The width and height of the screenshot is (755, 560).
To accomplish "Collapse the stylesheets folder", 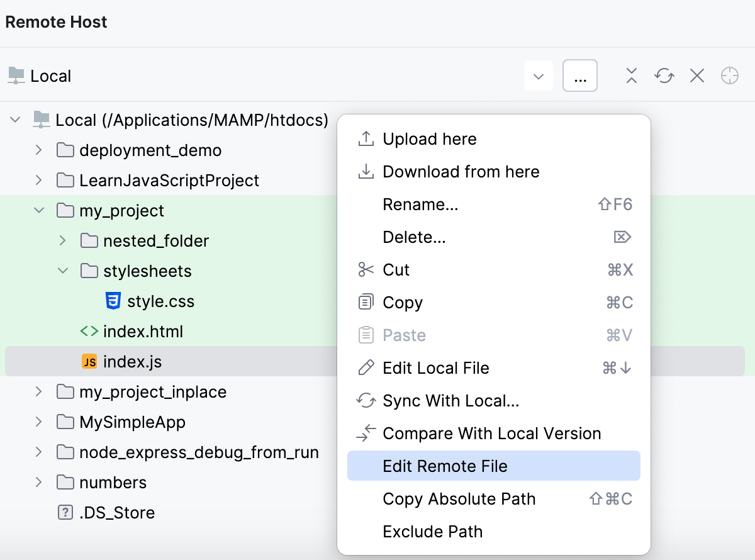I will pyautogui.click(x=62, y=271).
